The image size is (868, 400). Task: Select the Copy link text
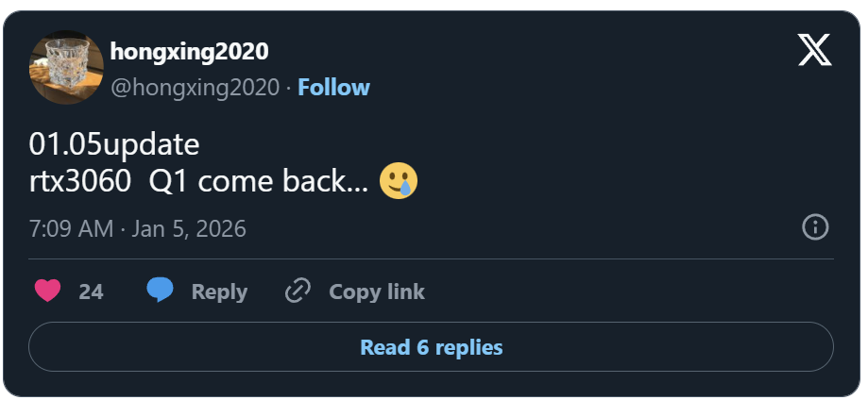click(x=377, y=292)
